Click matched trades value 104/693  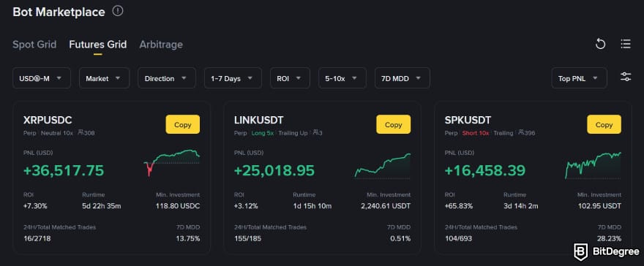pos(458,238)
